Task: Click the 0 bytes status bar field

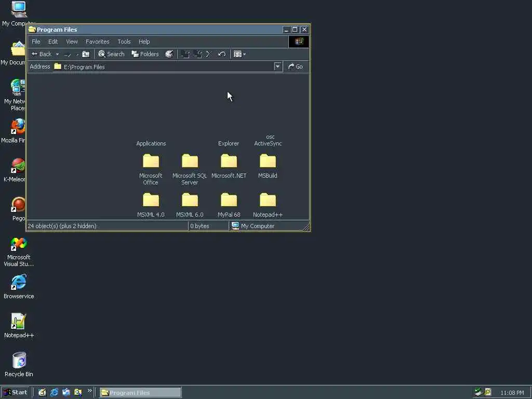Action: coord(208,226)
